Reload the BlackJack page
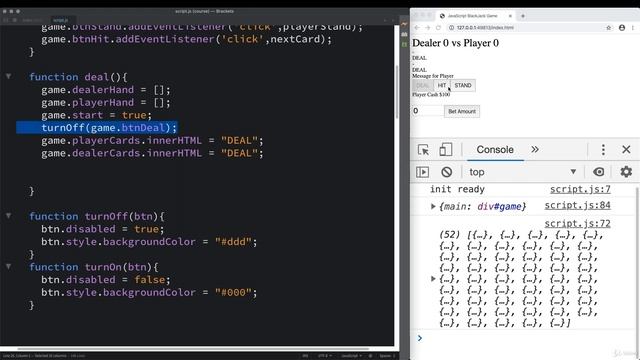The height and width of the screenshot is (360, 640). [438, 28]
